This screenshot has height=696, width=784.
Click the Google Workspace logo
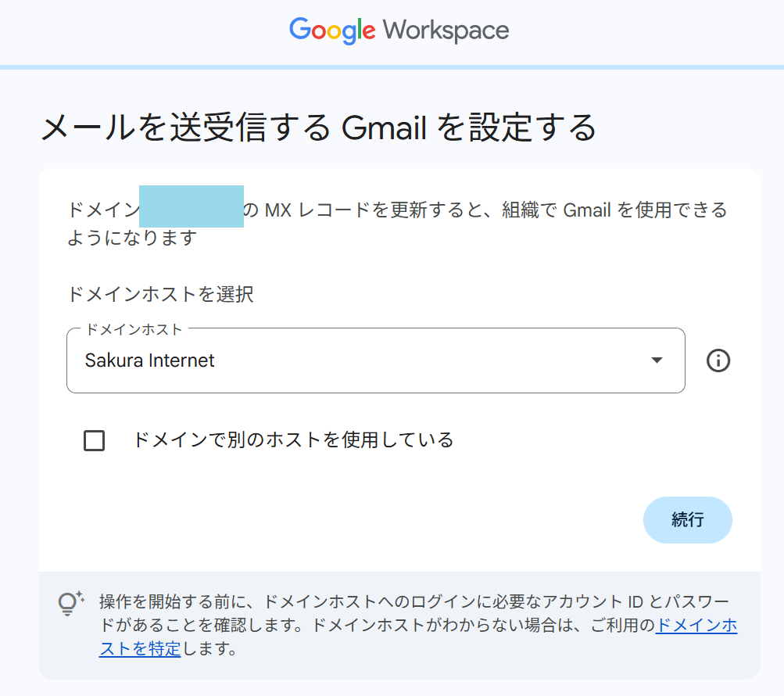[x=399, y=30]
